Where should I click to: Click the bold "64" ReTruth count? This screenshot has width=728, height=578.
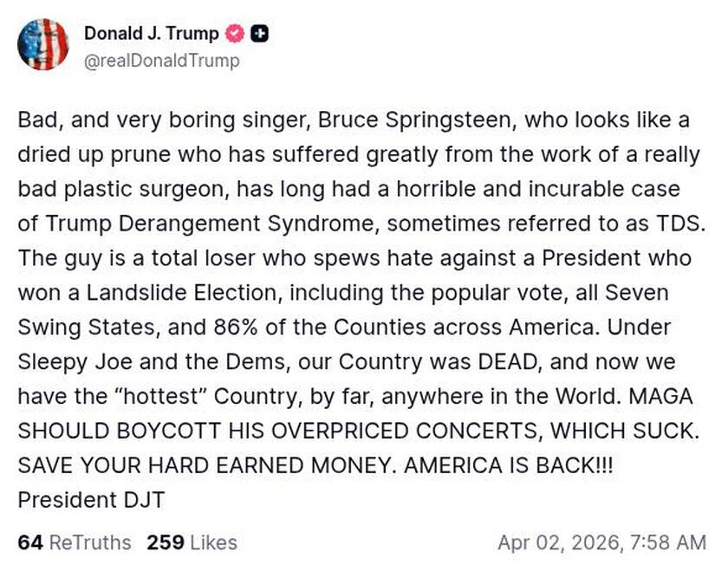pyautogui.click(x=31, y=542)
